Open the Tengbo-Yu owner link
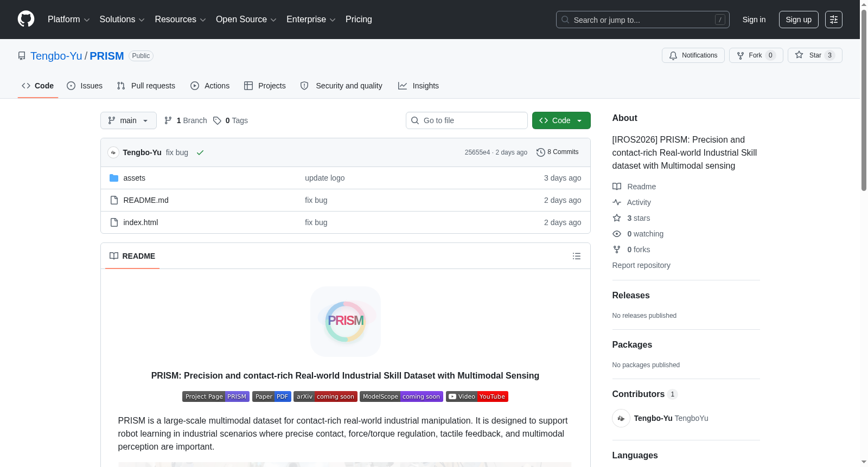The image size is (868, 467). pyautogui.click(x=56, y=56)
